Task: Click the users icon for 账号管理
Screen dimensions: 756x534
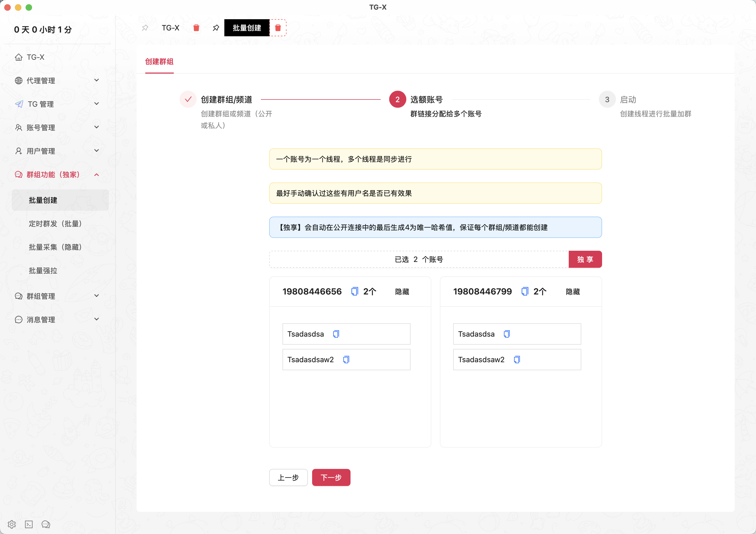Action: [19, 127]
